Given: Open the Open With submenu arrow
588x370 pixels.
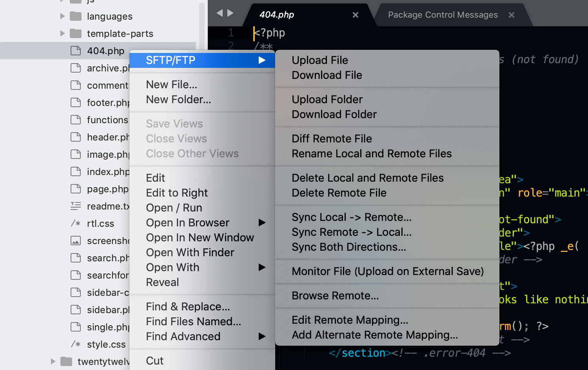Looking at the screenshot, I should pyautogui.click(x=262, y=268).
